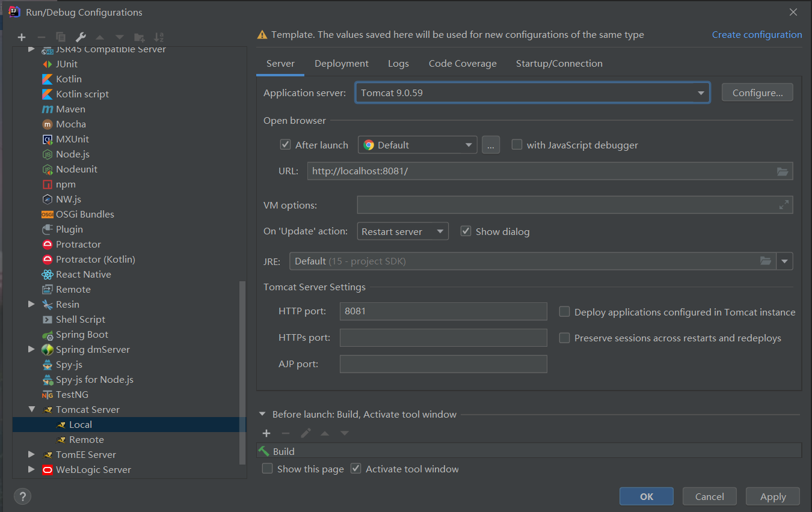
Task: Check the Show this page checkbox
Action: 268,469
